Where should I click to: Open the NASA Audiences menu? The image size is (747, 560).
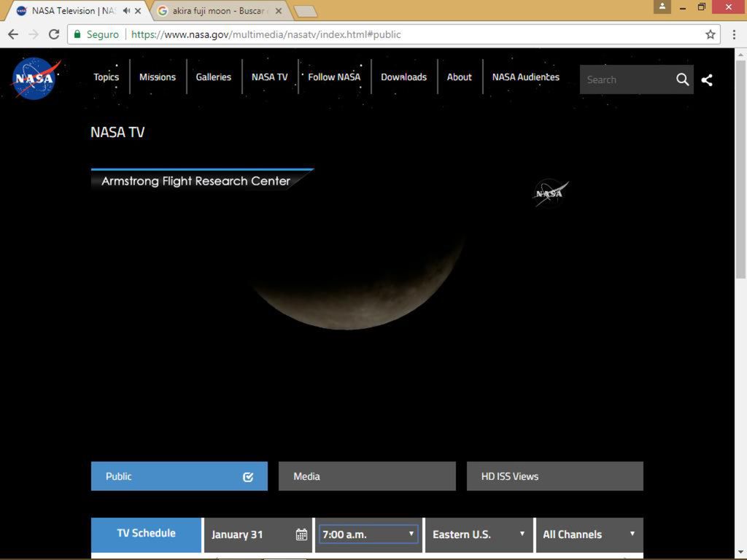click(x=526, y=77)
